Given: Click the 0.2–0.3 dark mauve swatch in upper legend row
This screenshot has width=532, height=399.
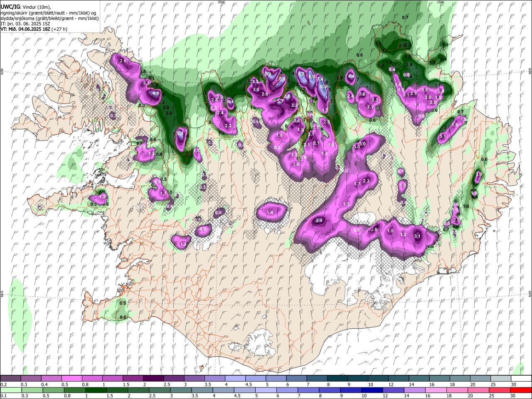Looking at the screenshot, I should pyautogui.click(x=10, y=378).
